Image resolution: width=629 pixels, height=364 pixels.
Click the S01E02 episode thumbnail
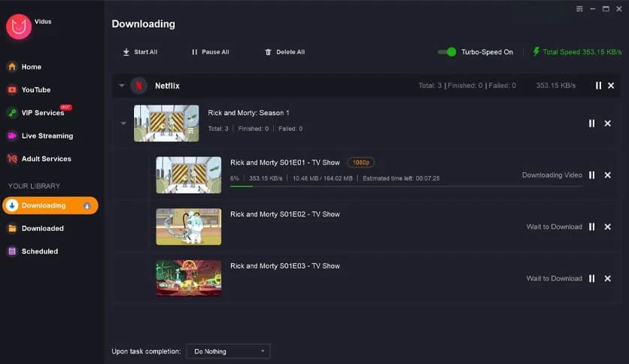tap(189, 226)
